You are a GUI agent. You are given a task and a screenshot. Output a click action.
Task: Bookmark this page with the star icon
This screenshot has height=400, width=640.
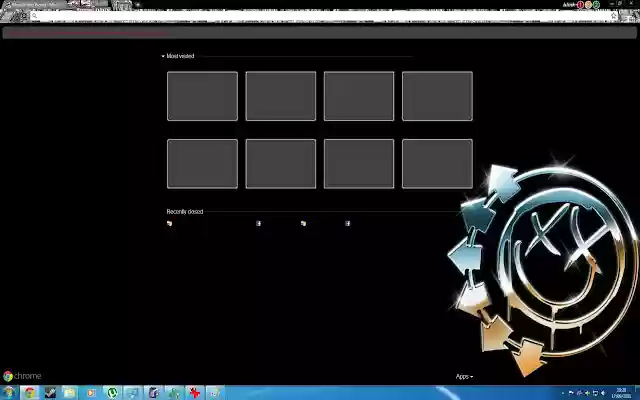[613, 16]
